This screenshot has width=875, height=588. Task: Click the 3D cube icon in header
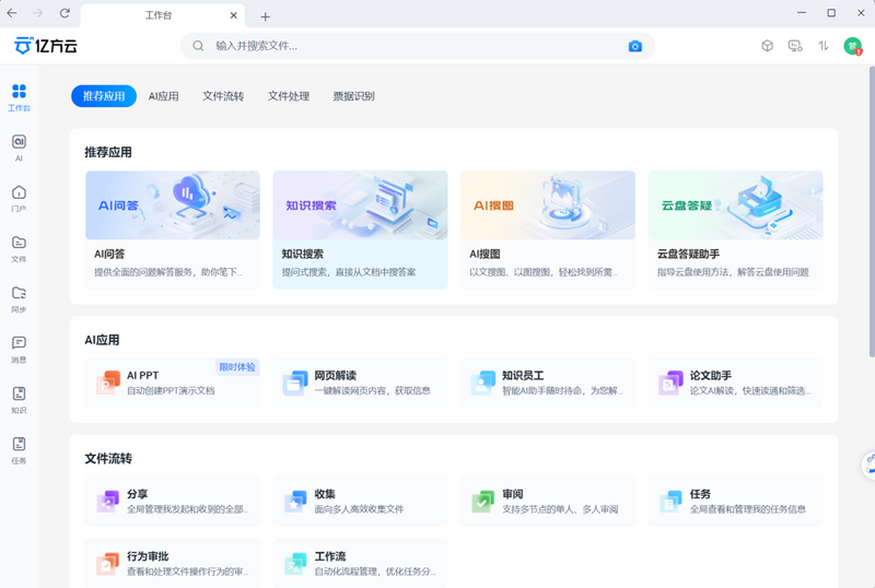(x=767, y=46)
